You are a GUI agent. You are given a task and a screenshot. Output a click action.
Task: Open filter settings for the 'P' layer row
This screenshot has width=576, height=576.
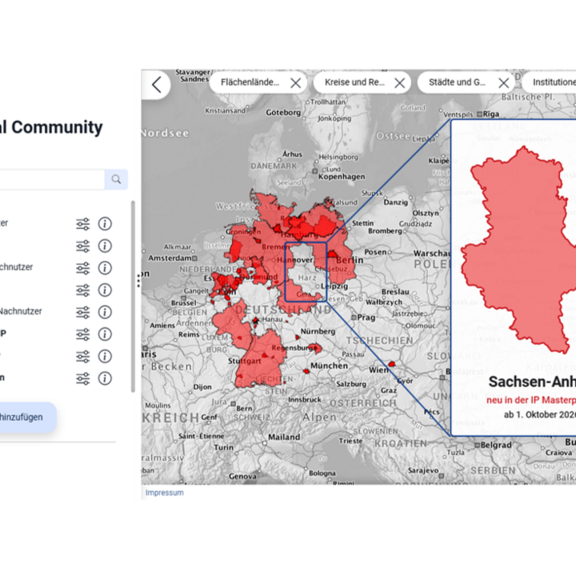pyautogui.click(x=83, y=334)
